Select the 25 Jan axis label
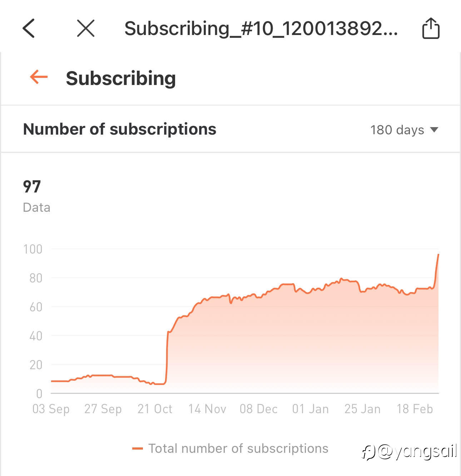461x476 pixels. pos(362,409)
